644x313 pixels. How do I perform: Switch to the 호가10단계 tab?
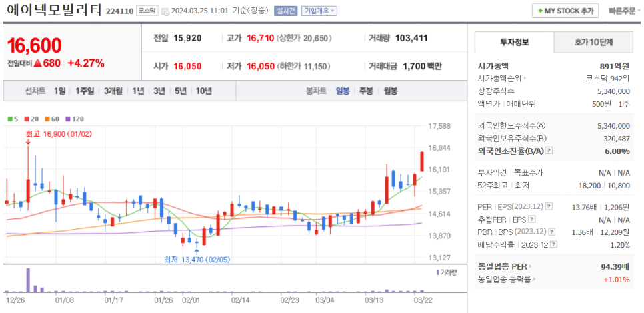click(x=593, y=42)
